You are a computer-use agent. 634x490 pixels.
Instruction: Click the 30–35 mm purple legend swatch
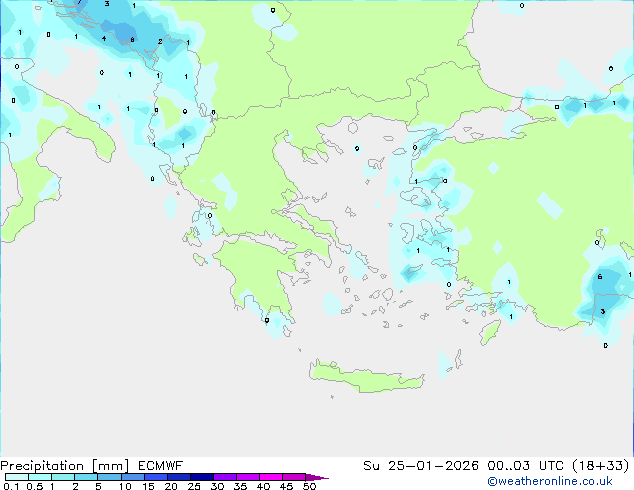pyautogui.click(x=225, y=477)
